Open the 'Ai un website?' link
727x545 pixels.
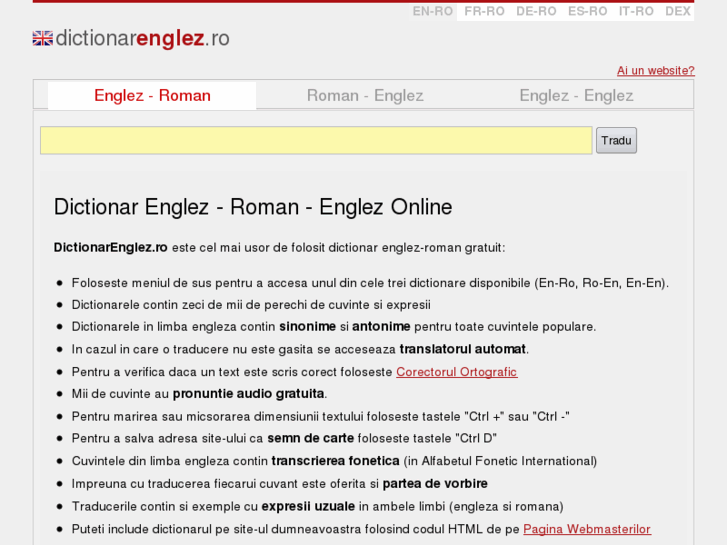click(656, 71)
